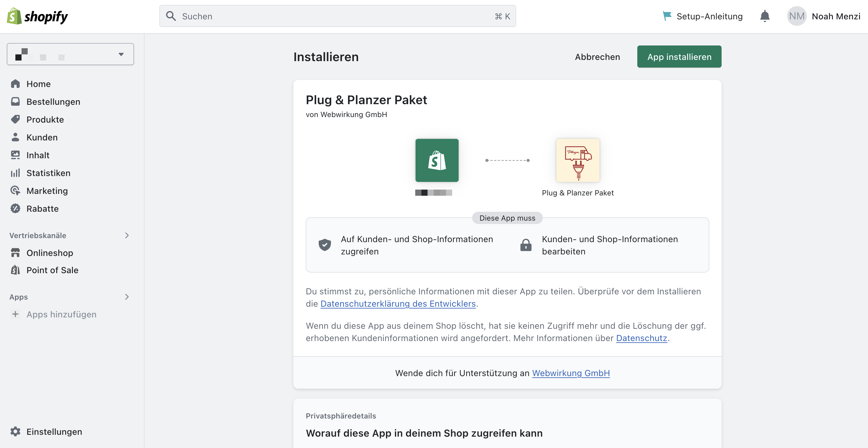Screen dimensions: 868x448
Task: Select the Onlineshop storefront icon
Action: [x=16, y=253]
